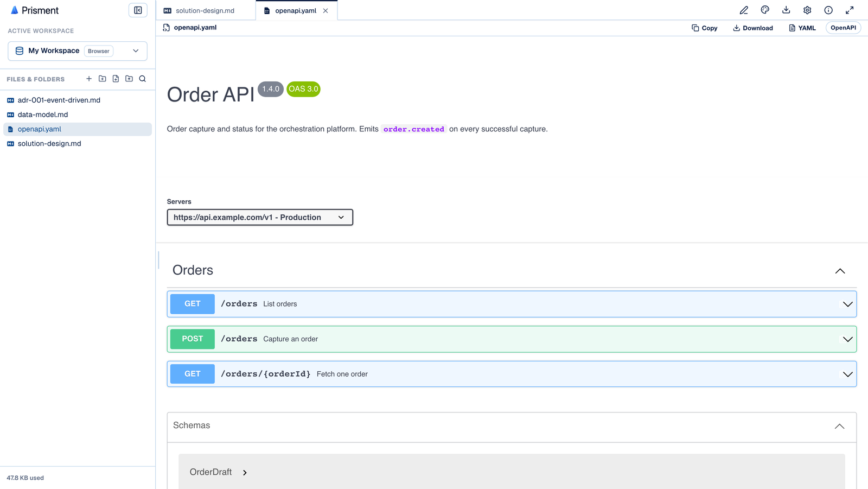The image size is (868, 489).
Task: Expand GET /orders/{orderId} operation
Action: (x=847, y=374)
